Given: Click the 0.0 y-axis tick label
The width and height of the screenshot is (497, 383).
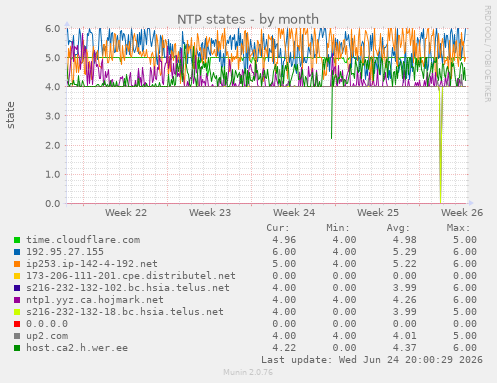Looking at the screenshot, I should [53, 203].
